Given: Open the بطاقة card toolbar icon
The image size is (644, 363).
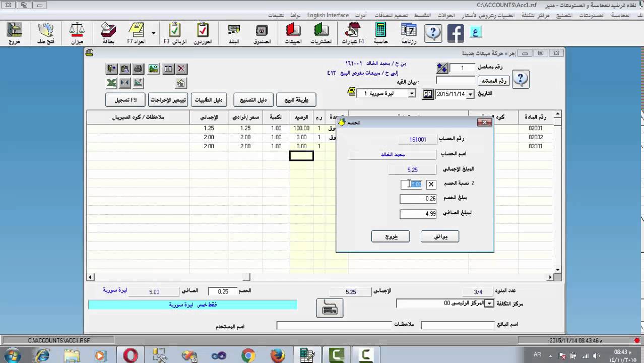Looking at the screenshot, I should pyautogui.click(x=108, y=33).
